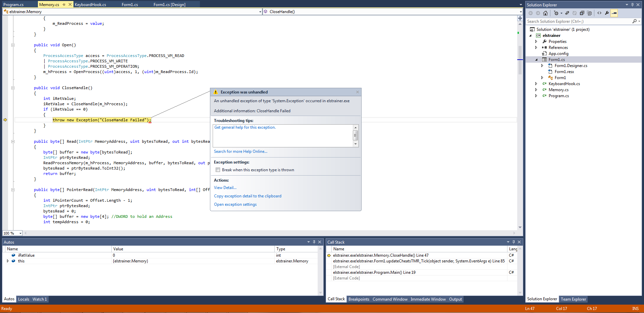Click the Forward arrow in Solution Explorer toolbar
The width and height of the screenshot is (644, 313).
(x=538, y=13)
